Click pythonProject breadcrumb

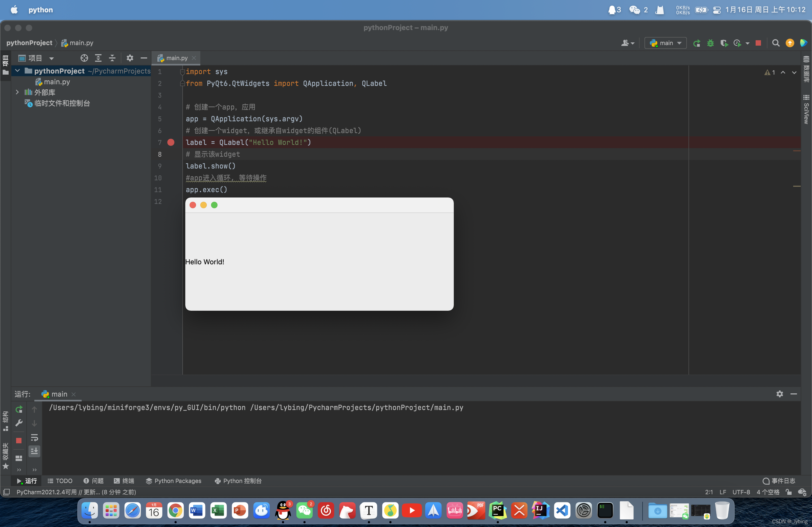point(29,43)
